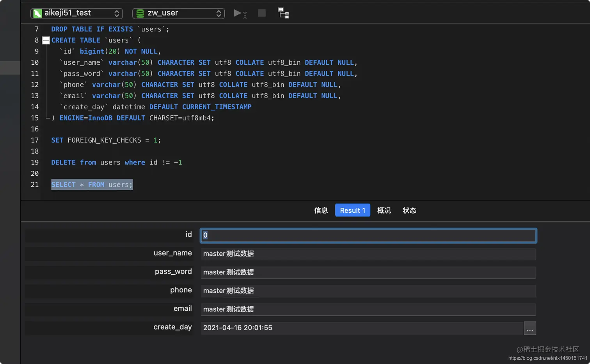Click the id value field
Screen dimensions: 590x364
(368, 235)
